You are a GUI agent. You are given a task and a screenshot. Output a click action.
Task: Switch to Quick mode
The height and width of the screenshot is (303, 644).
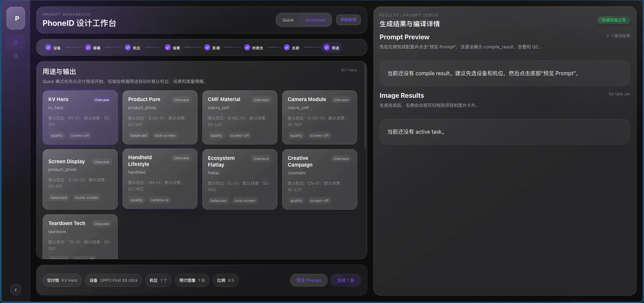coord(288,20)
